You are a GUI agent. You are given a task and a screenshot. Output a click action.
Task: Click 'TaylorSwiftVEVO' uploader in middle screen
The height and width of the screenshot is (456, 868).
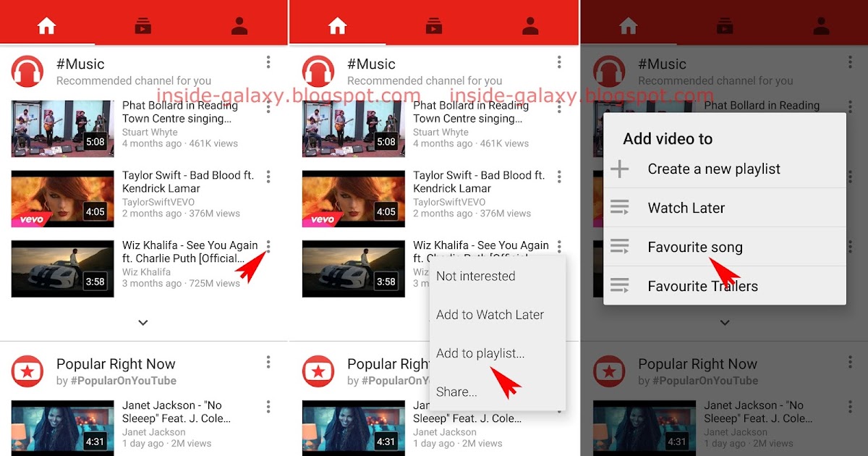click(x=449, y=202)
